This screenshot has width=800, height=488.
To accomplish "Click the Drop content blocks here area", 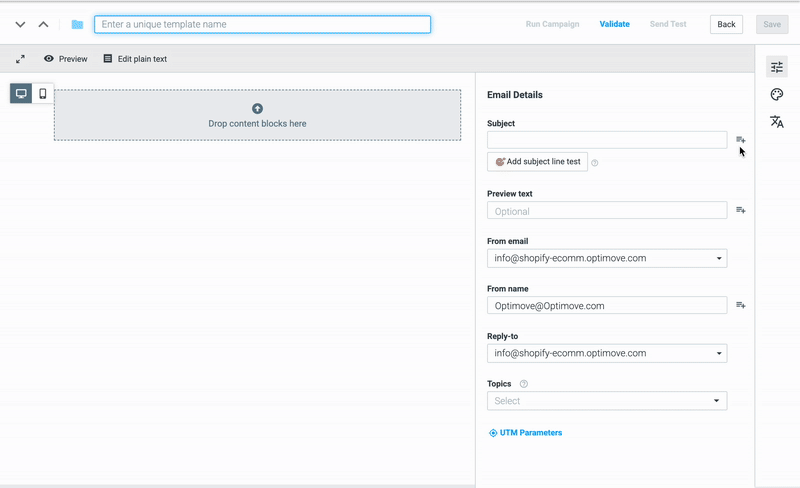I will (x=257, y=115).
